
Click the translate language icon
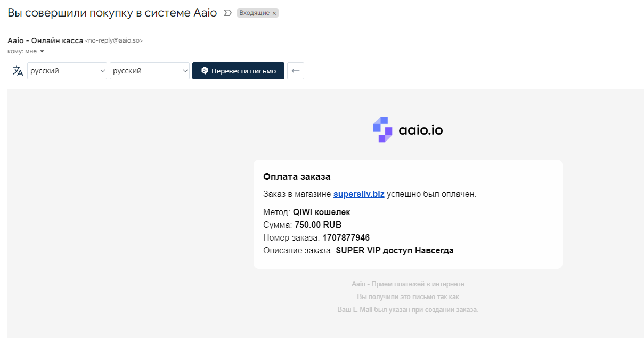click(18, 71)
